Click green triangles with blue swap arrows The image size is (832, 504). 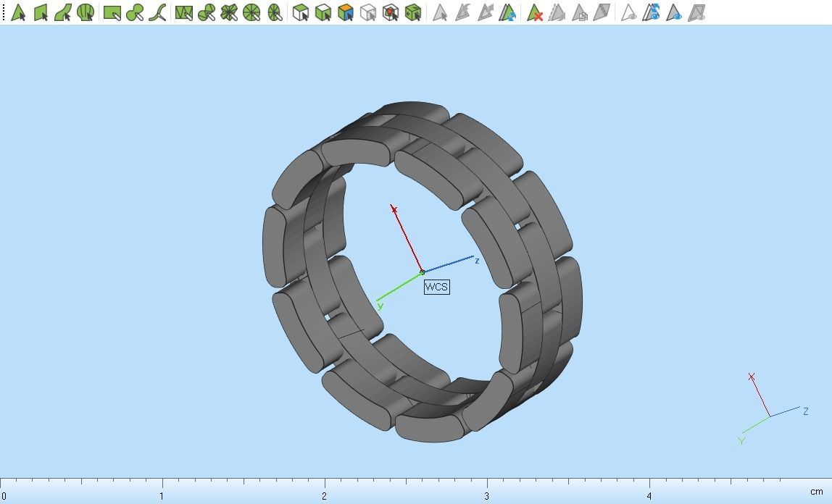coord(508,13)
